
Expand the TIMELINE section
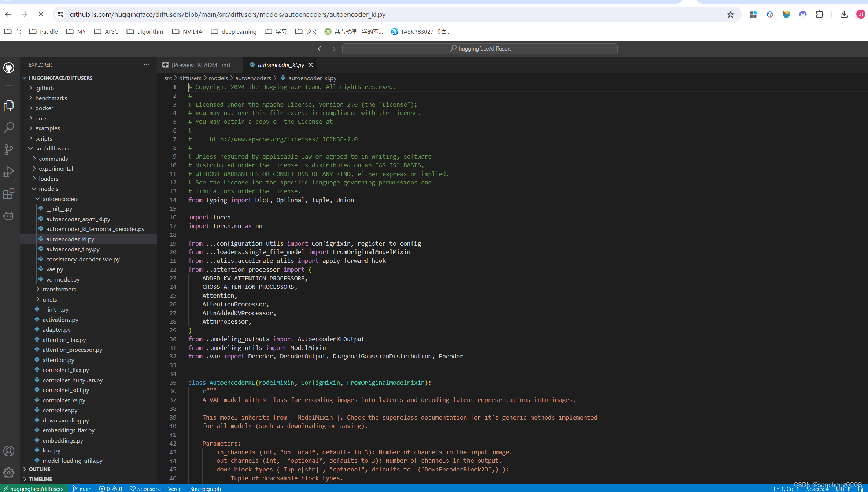pos(40,479)
